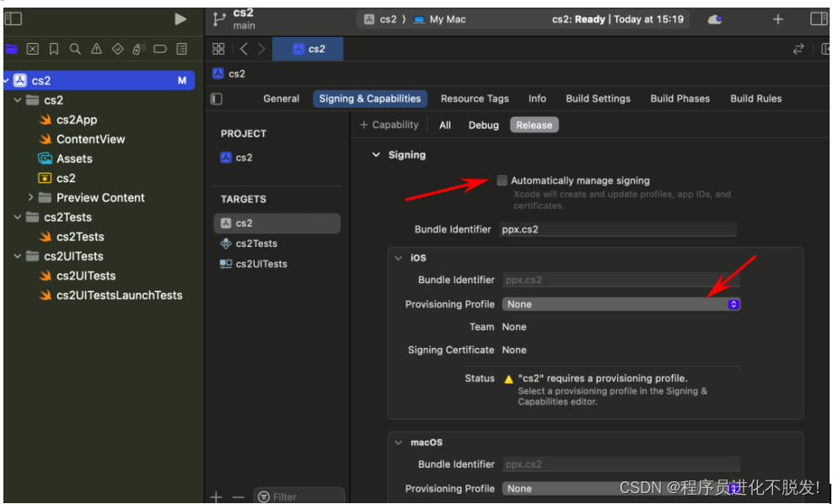Open the Assets catalog
833x504 pixels.
66,158
